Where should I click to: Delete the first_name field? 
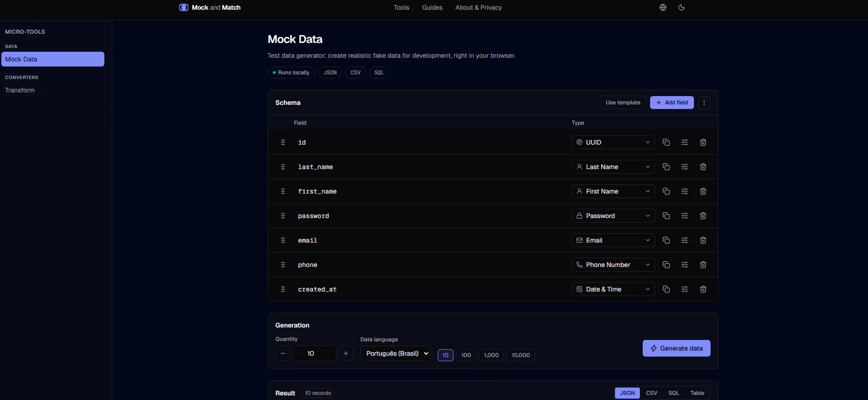703,191
